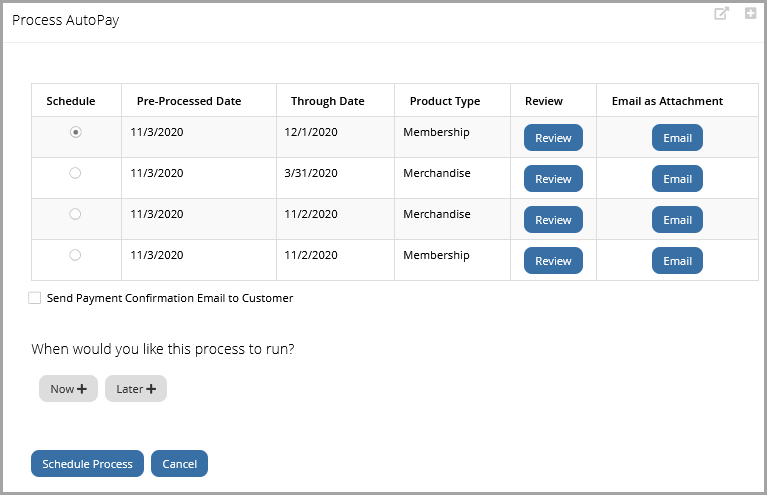767x495 pixels.
Task: Review the 3/31/2020 Merchandise batch
Action: (x=553, y=179)
